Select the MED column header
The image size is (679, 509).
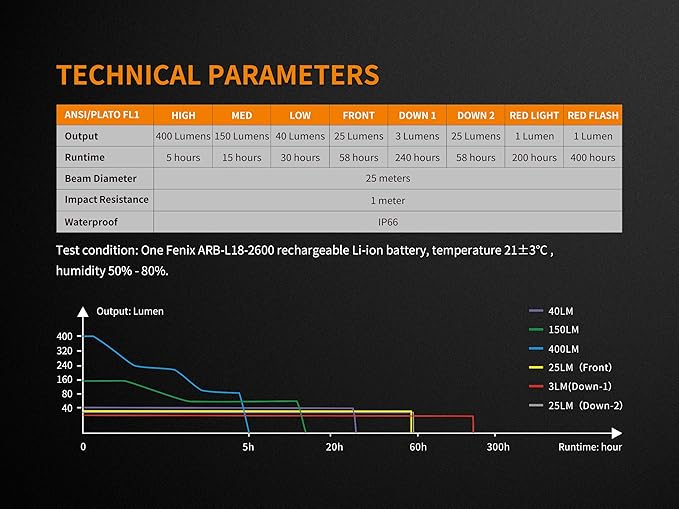(x=241, y=116)
